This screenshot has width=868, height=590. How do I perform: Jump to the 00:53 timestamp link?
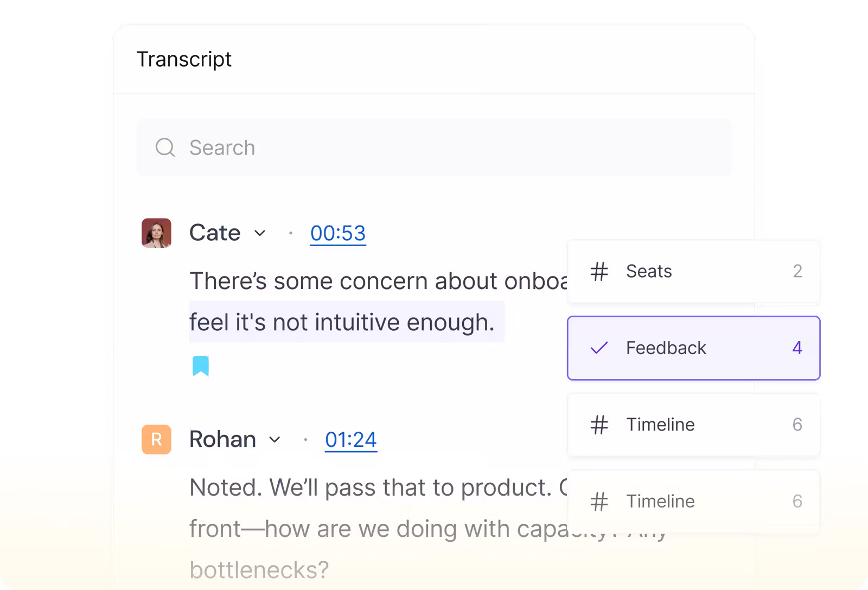tap(338, 233)
